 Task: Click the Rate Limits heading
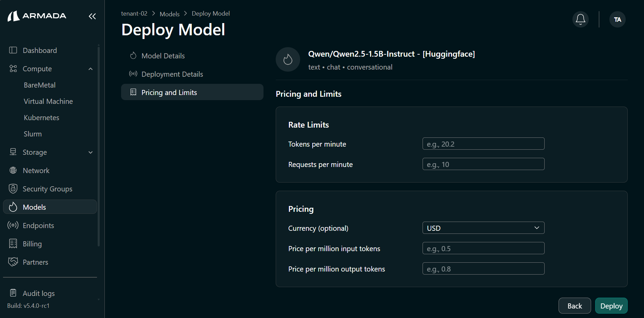click(309, 125)
